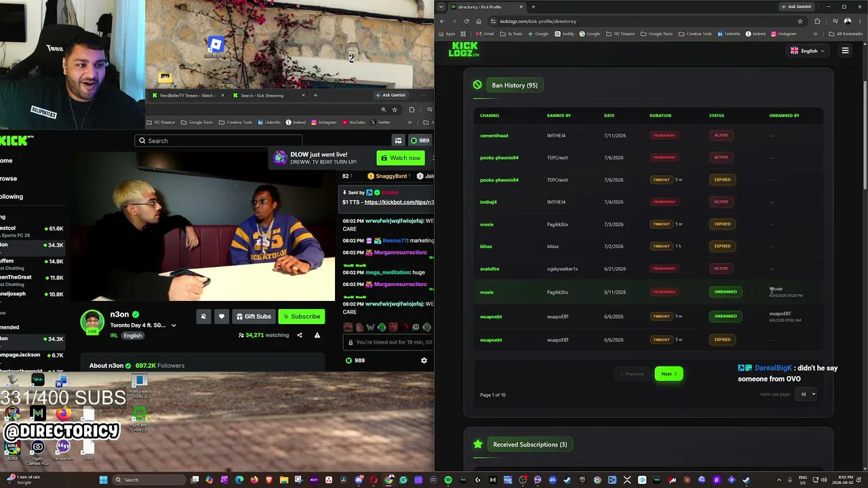The height and width of the screenshot is (488, 868).
Task: Open the DC Finance bookmarks folder
Action: click(620, 34)
